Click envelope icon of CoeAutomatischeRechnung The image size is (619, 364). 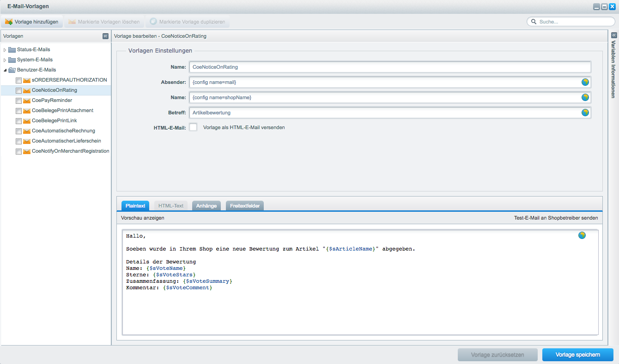tap(27, 131)
